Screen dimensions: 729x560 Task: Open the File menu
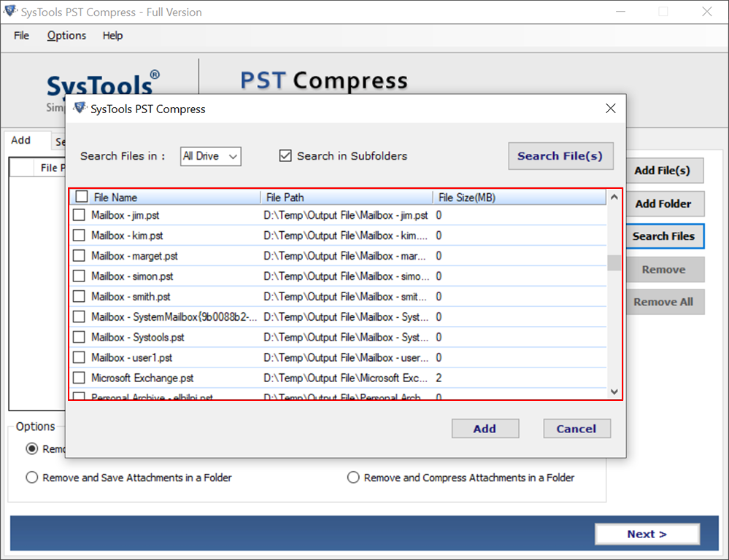[x=21, y=36]
